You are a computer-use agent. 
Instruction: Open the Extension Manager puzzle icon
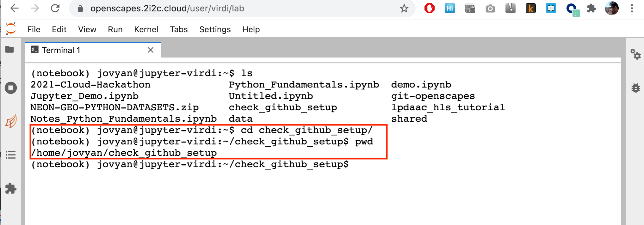coord(10,188)
